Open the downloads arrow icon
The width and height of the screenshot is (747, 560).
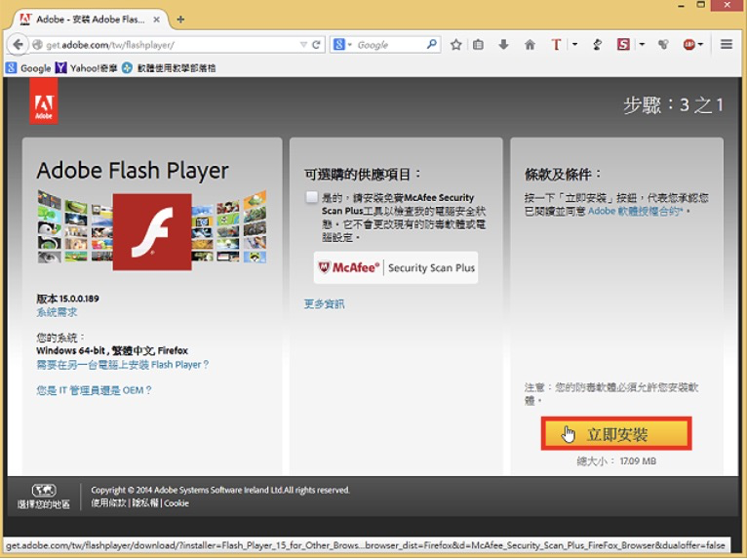tap(503, 45)
